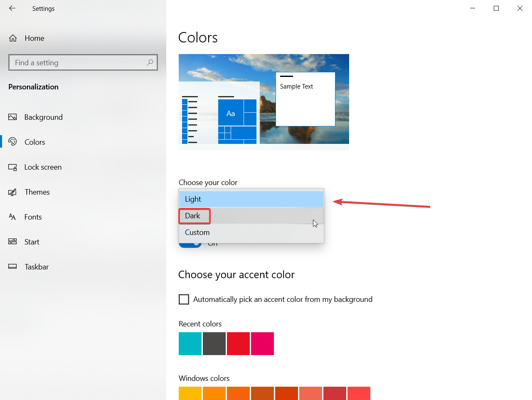This screenshot has width=532, height=400.
Task: Click the Aa tile in color preview
Action: tap(231, 112)
